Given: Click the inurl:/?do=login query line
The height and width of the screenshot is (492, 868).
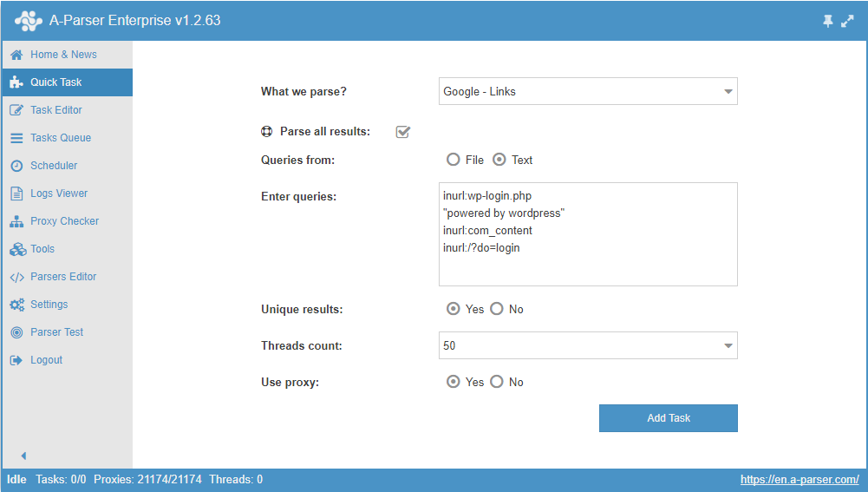Looking at the screenshot, I should pos(481,247).
